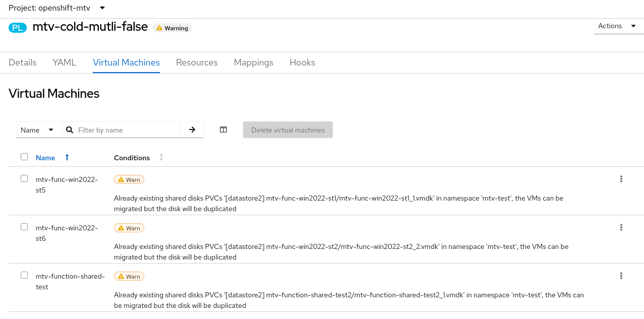Expand the Actions dropdown menu
This screenshot has height=319, width=644.
click(x=617, y=26)
